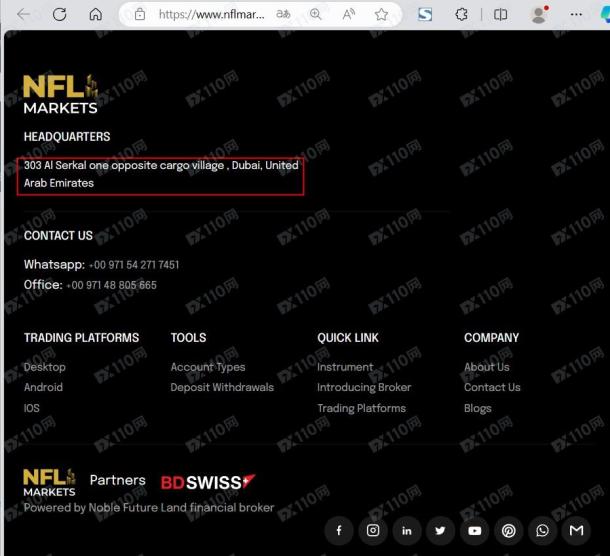
Task: Open the Introducing Broker link
Action: (x=364, y=387)
